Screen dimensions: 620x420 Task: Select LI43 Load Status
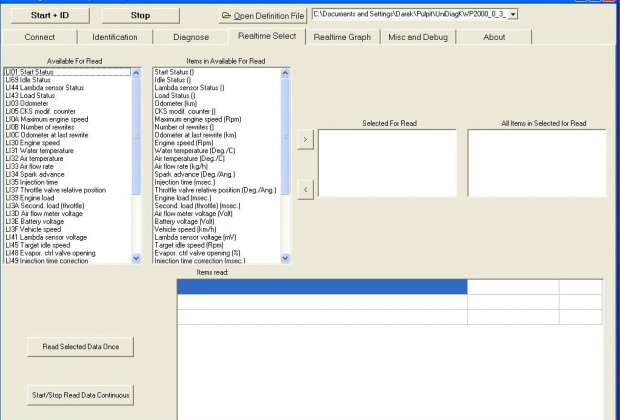[67, 96]
